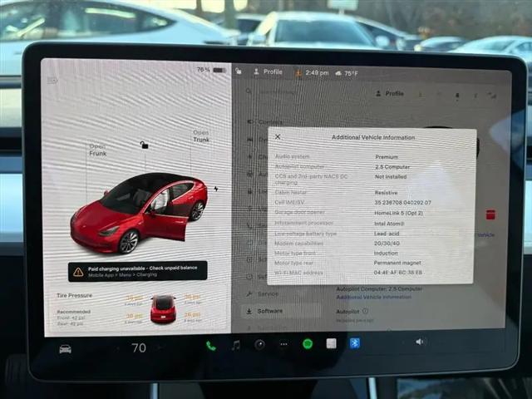Select Controls in the settings menu

pos(265,122)
